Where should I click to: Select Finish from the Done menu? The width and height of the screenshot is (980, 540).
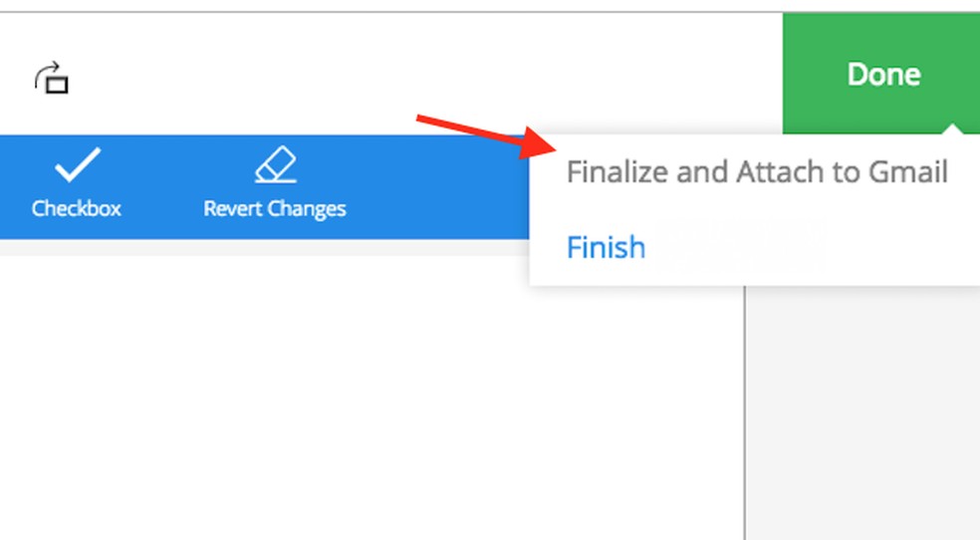606,247
